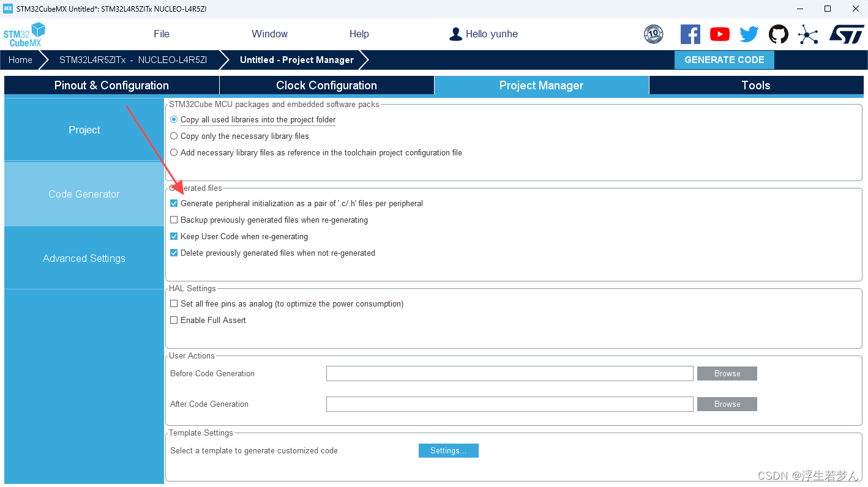This screenshot has height=487, width=868.
Task: Click the 10-year anniversary badge icon
Action: (654, 34)
